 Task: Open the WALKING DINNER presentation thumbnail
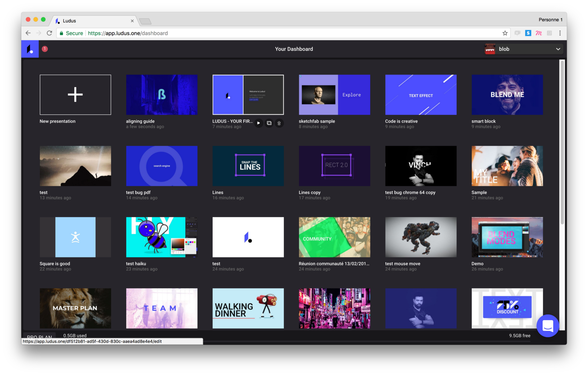pyautogui.click(x=248, y=308)
